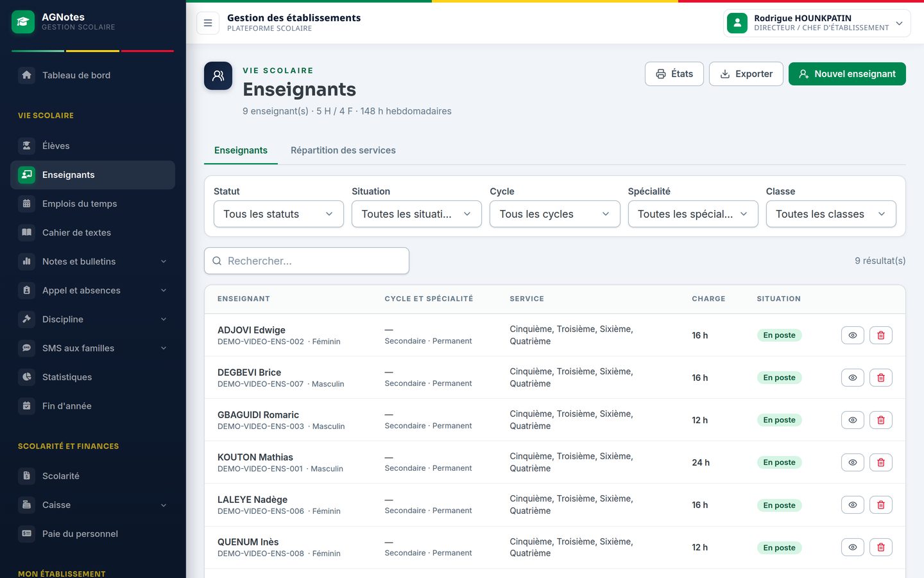Click the Tableau de bord home icon
Image resolution: width=924 pixels, height=578 pixels.
point(26,75)
